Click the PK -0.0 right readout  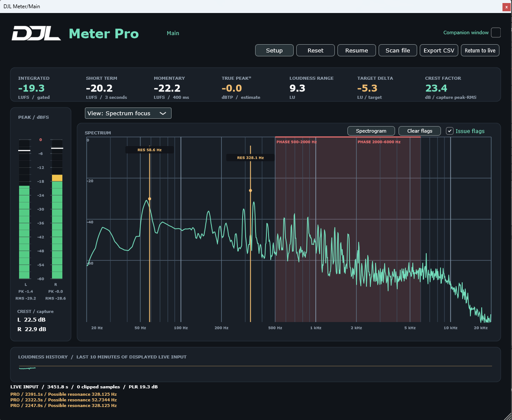(55, 291)
